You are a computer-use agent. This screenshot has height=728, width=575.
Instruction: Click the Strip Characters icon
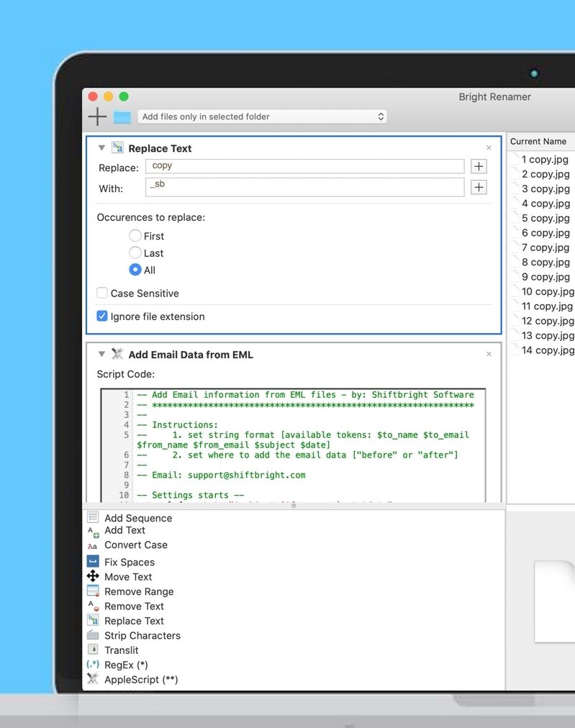click(93, 635)
